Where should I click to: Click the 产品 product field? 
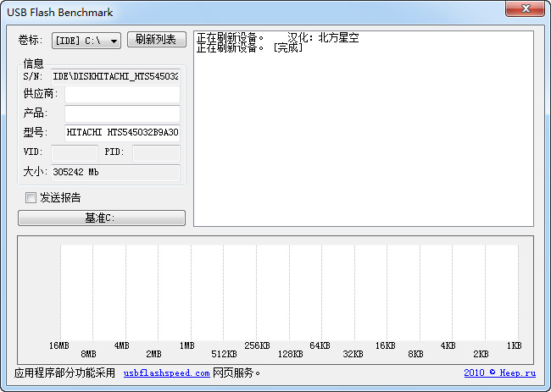coord(122,113)
